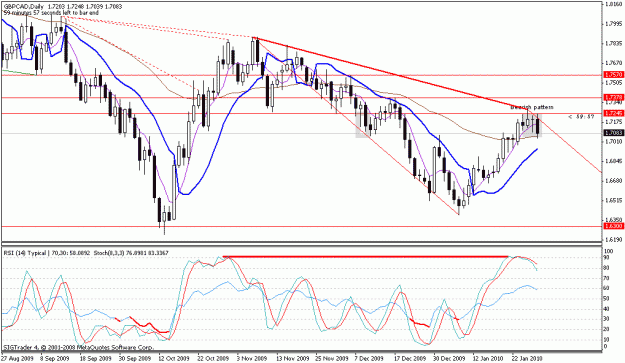Click the 30 Sep 2009 date label
Image resolution: width=625 pixels, height=363 pixels.
point(135,358)
